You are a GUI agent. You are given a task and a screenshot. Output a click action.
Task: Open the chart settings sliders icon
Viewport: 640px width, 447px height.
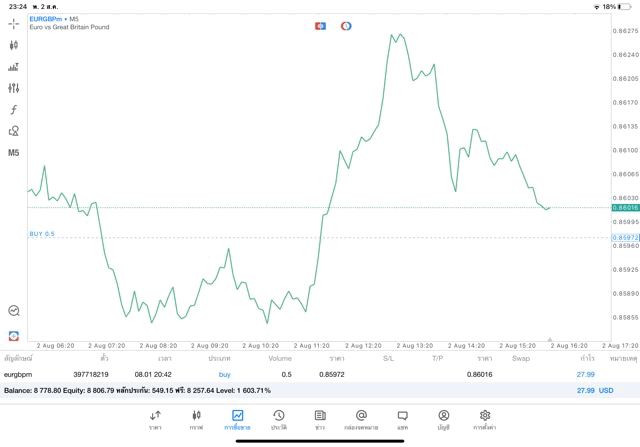point(14,88)
